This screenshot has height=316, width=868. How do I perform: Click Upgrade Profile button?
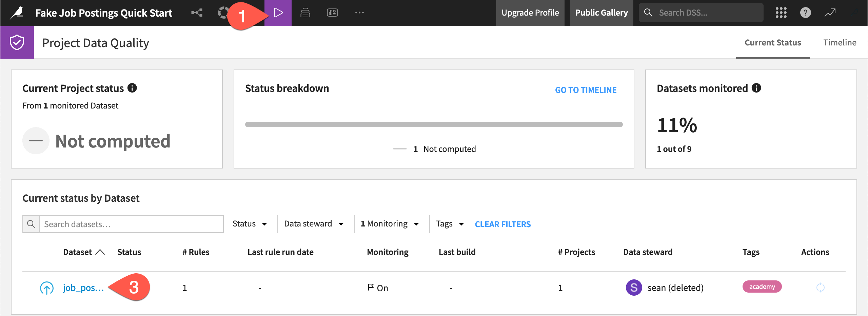530,13
